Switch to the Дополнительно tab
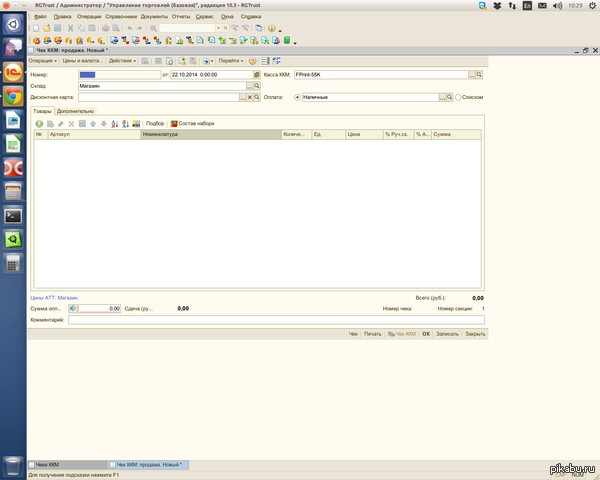This screenshot has width=600, height=480. coord(76,111)
